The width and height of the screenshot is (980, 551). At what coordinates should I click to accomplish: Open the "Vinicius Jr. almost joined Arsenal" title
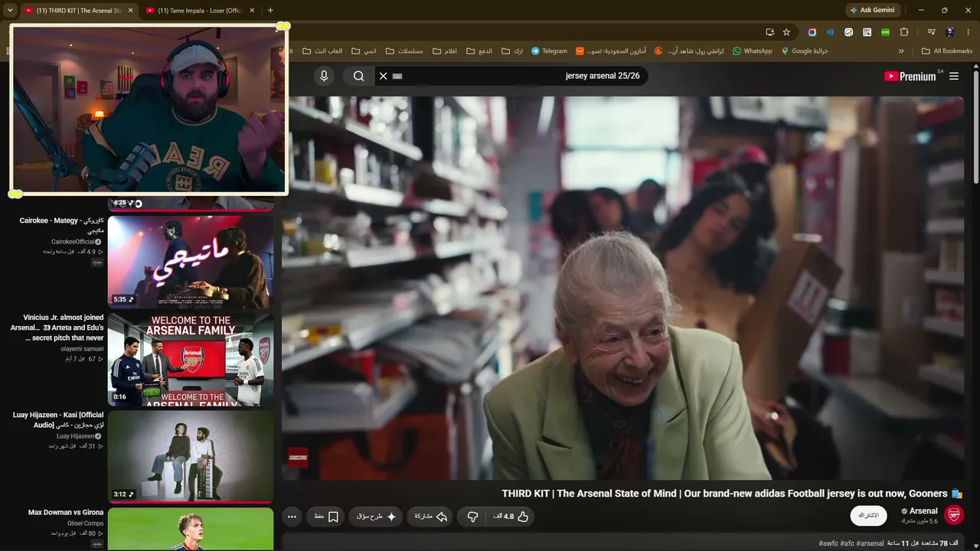[x=57, y=328]
